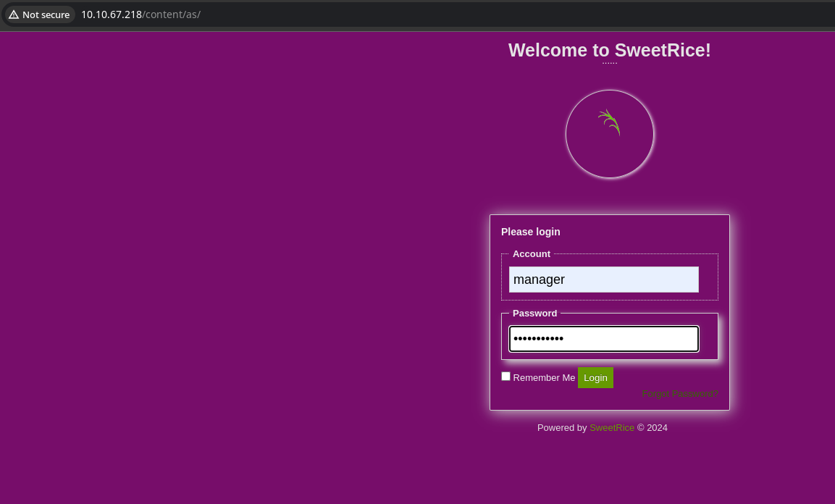Select the /content/as/ path in URL
Viewport: 835px width, 504px height.
(172, 14)
